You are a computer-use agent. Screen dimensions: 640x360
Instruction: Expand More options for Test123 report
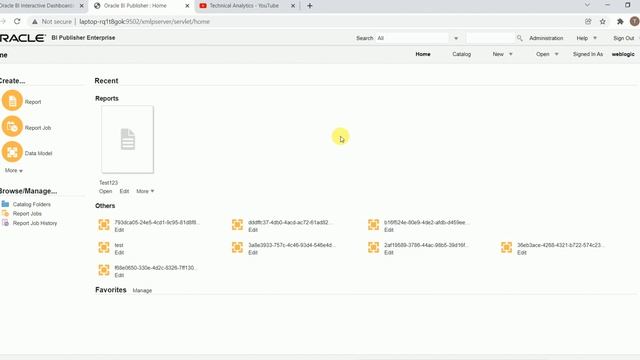pyautogui.click(x=145, y=191)
